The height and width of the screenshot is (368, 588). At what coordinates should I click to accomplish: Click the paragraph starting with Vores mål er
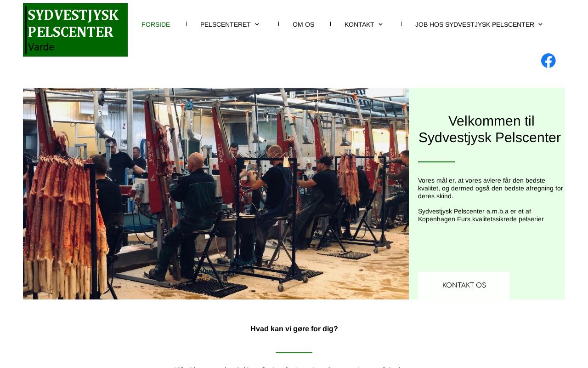[490, 188]
